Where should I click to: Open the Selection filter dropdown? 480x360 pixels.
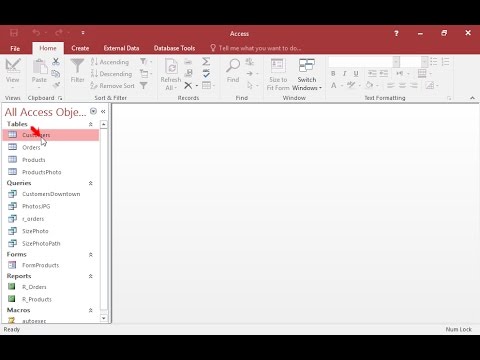pyautogui.click(x=146, y=62)
